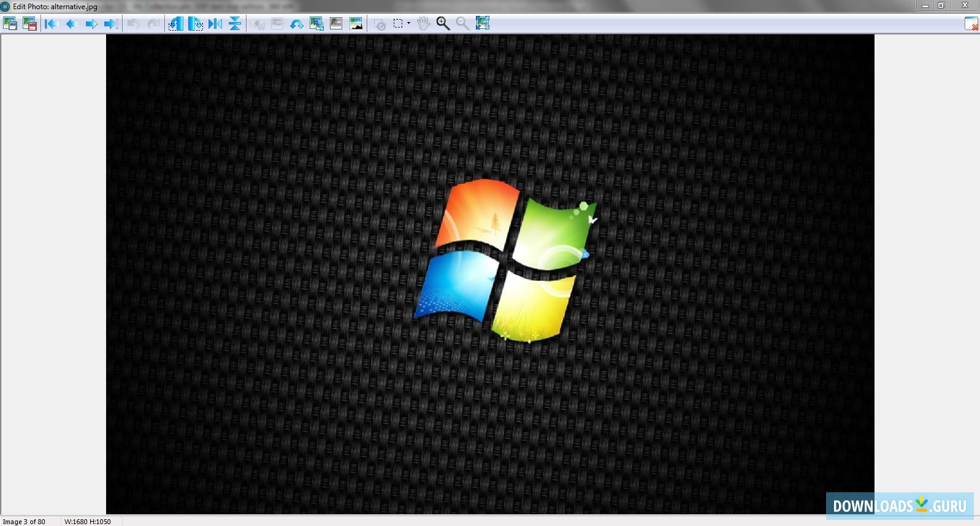Screen dimensions: 980x526
Task: Activate the rectangular selection tool
Action: coord(398,24)
